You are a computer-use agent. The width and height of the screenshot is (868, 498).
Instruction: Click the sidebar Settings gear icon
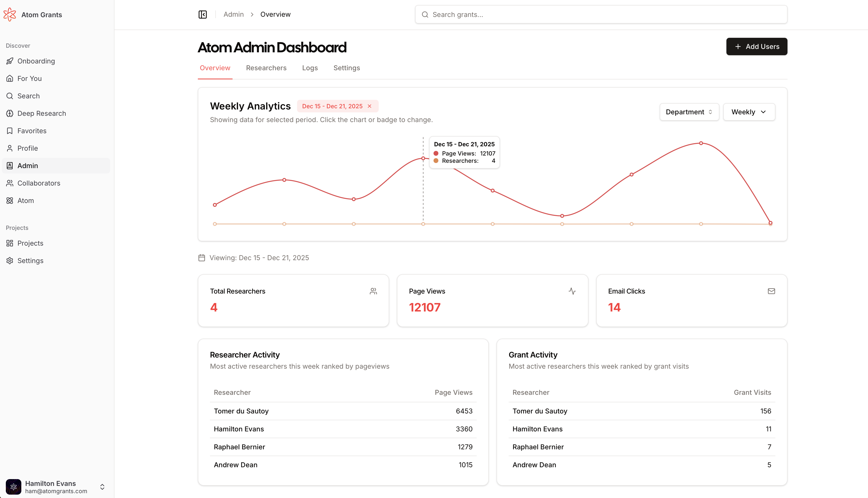coord(10,261)
